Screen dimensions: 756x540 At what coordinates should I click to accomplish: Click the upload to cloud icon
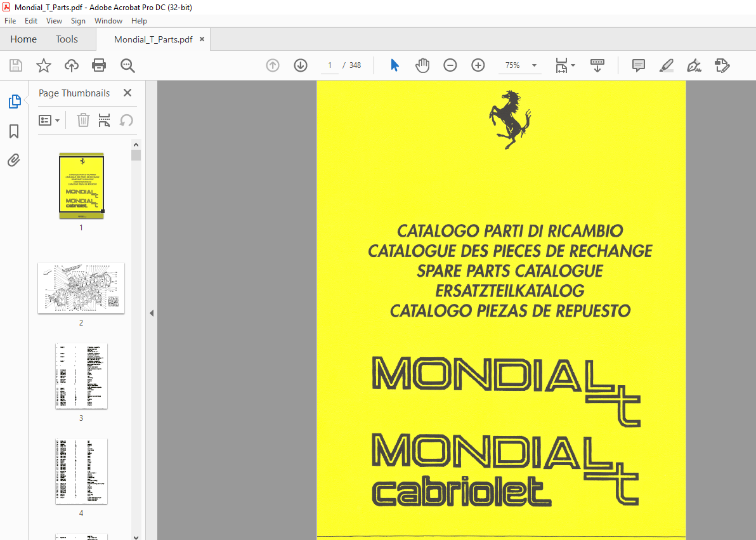click(72, 65)
